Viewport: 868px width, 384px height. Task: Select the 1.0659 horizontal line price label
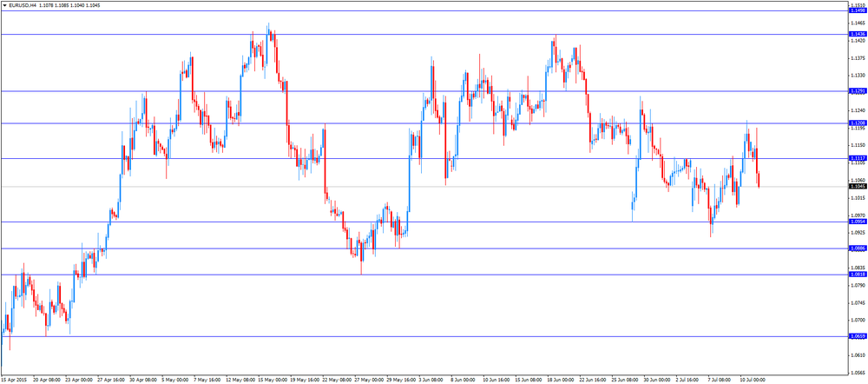pos(857,336)
